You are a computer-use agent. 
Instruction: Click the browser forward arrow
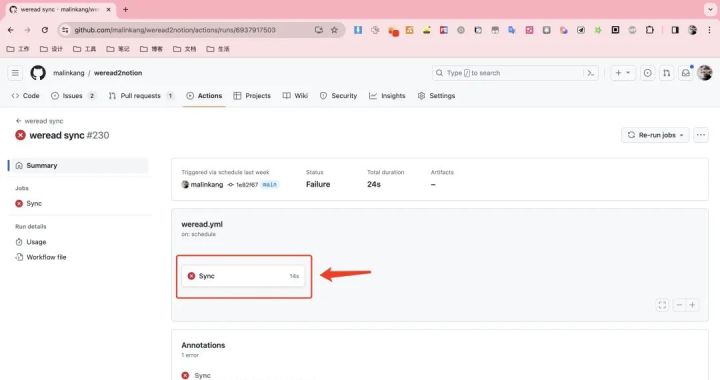(x=28, y=30)
